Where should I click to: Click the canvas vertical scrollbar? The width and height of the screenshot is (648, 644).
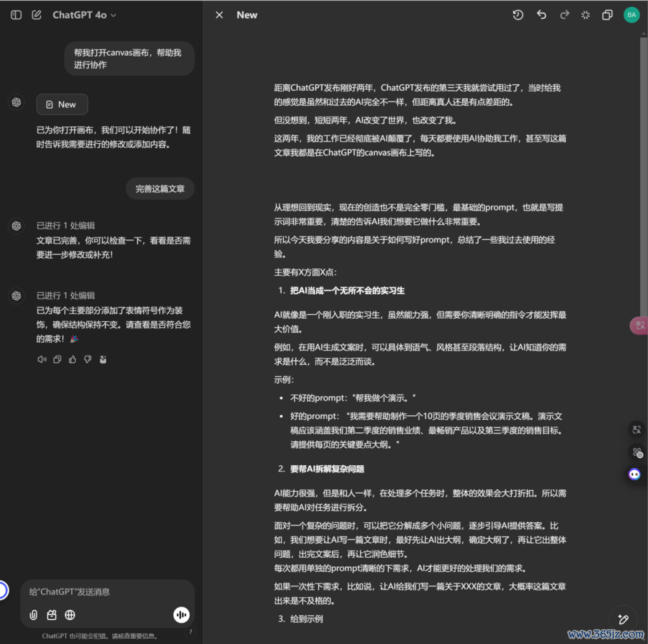pyautogui.click(x=644, y=178)
